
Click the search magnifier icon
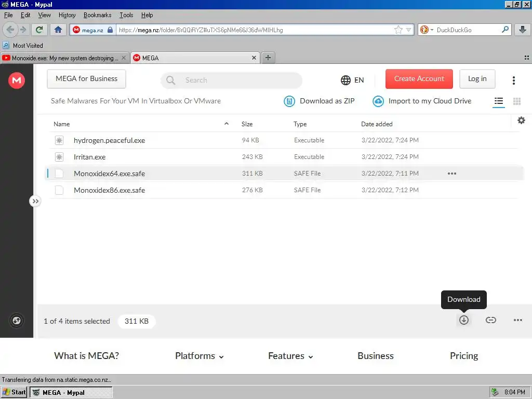(x=170, y=80)
